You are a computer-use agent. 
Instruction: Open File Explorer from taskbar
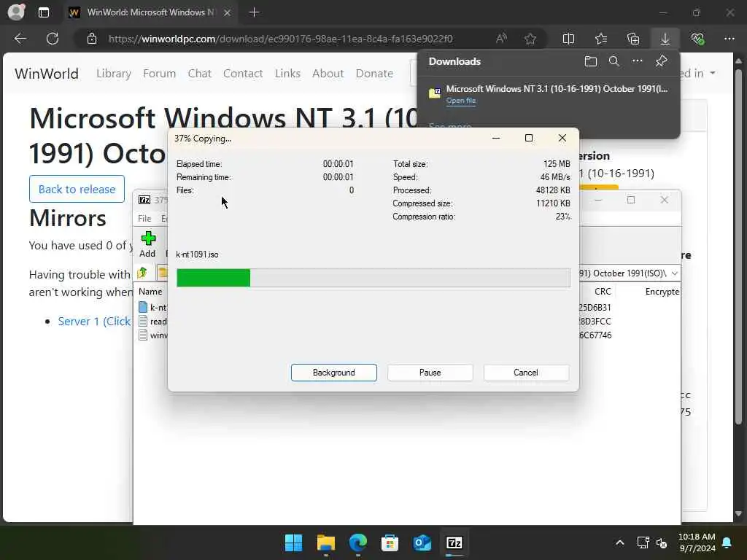pos(326,542)
